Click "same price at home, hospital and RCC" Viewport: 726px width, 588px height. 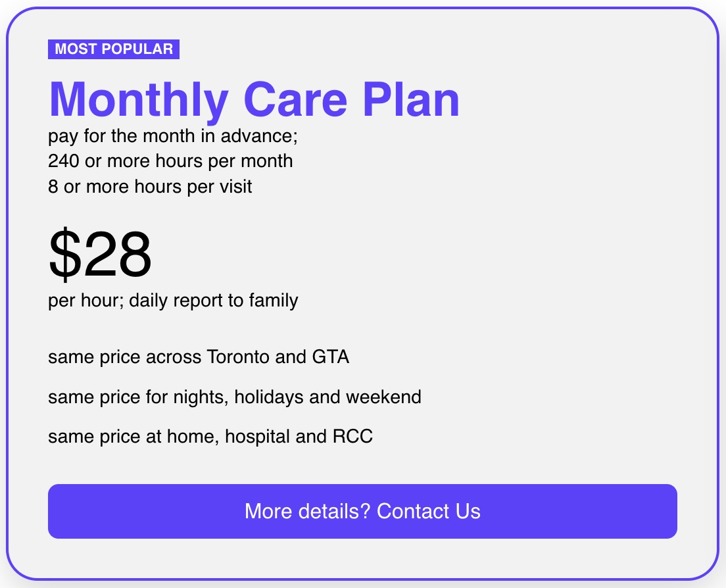[210, 436]
